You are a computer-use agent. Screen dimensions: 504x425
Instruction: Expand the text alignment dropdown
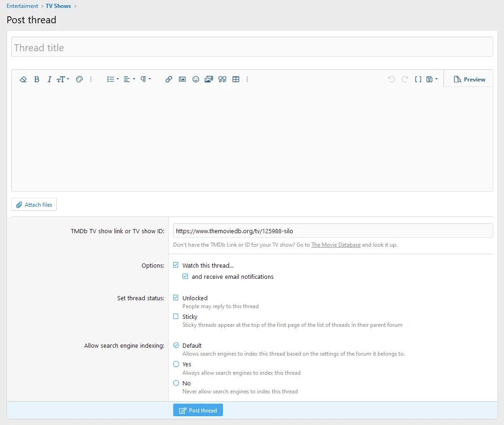[x=129, y=80]
